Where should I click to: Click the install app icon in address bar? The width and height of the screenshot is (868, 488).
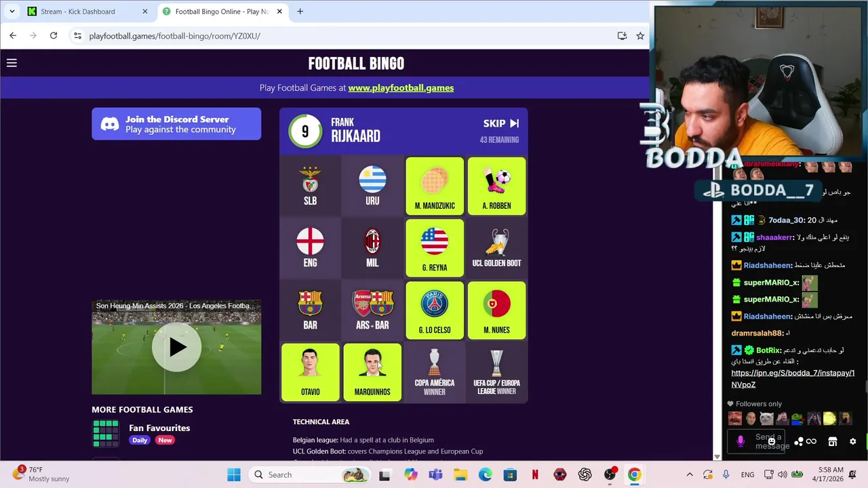(x=622, y=36)
